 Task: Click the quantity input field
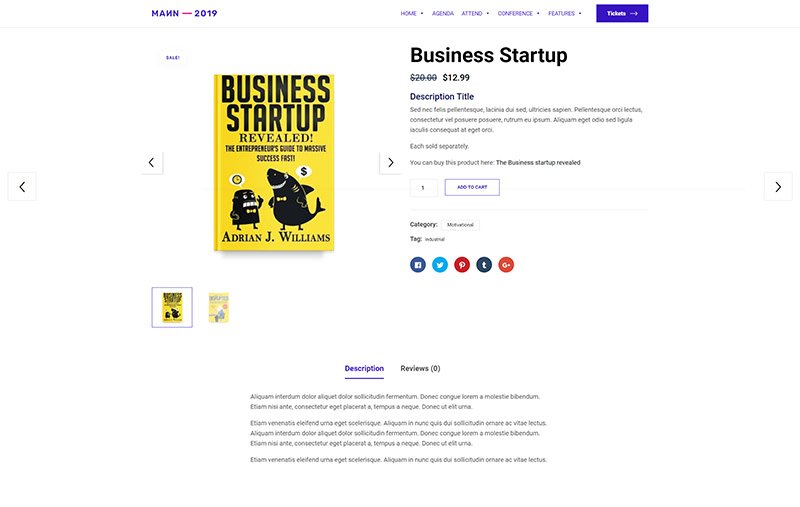click(x=423, y=188)
